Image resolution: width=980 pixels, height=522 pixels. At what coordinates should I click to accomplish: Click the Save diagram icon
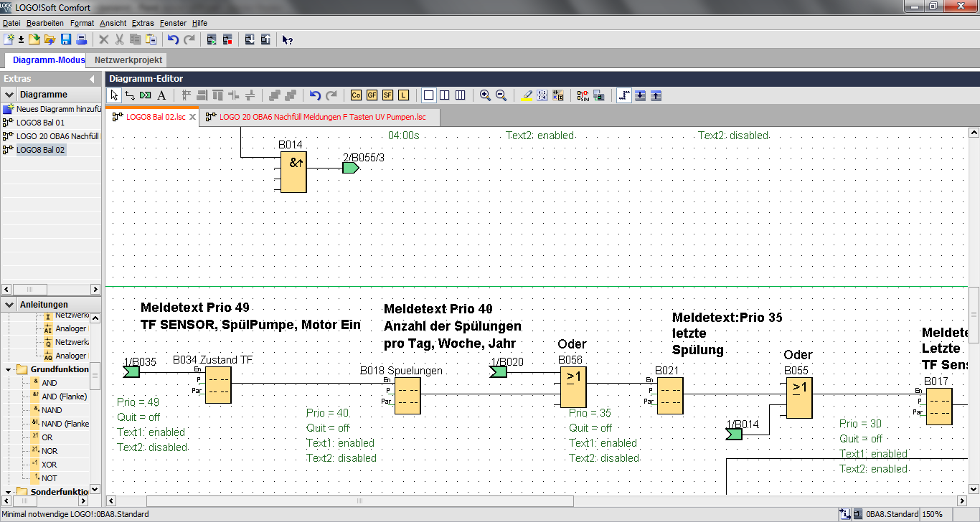[x=66, y=39]
